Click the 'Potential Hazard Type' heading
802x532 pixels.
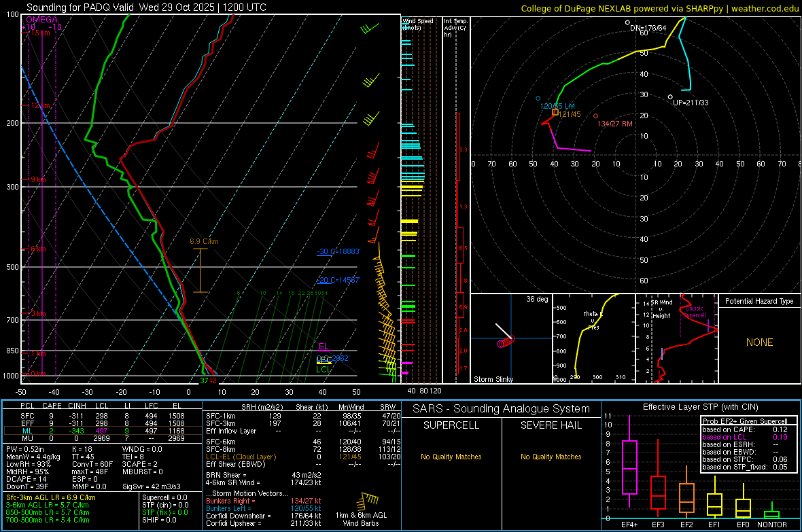point(759,301)
